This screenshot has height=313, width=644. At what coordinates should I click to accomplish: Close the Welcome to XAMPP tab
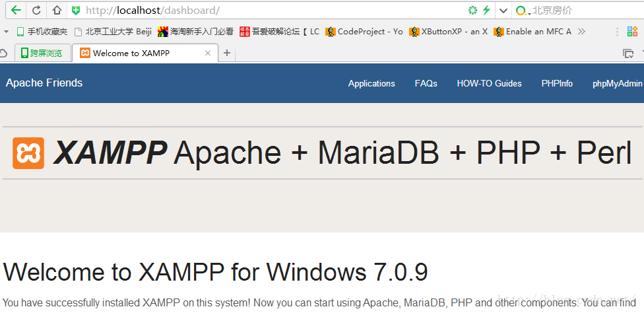[x=208, y=53]
